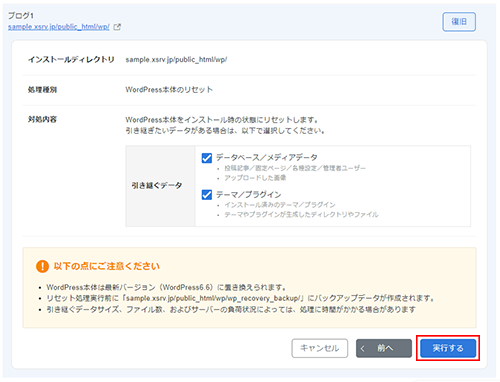The width and height of the screenshot is (500, 382).
Task: Click the 引き継ぐデータサイズ notice line
Action: 231,309
